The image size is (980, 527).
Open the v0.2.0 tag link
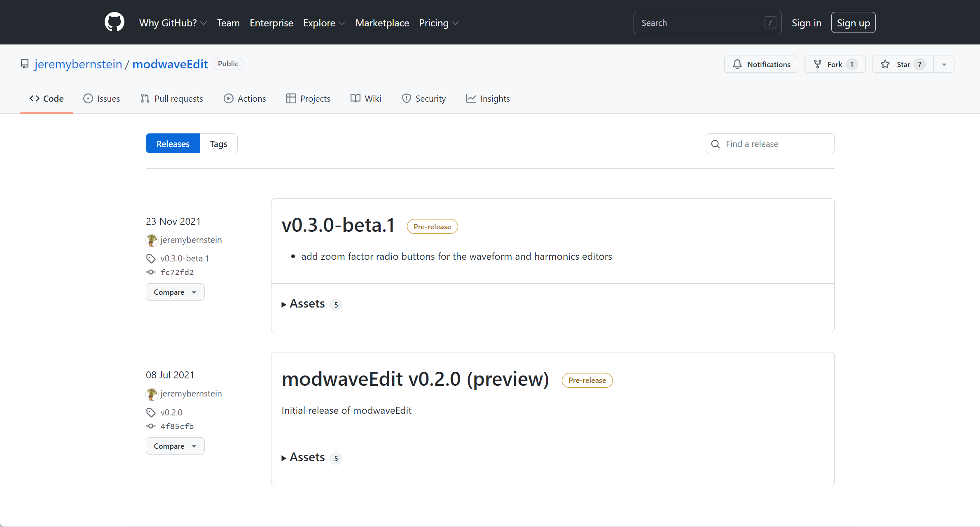pyautogui.click(x=171, y=412)
